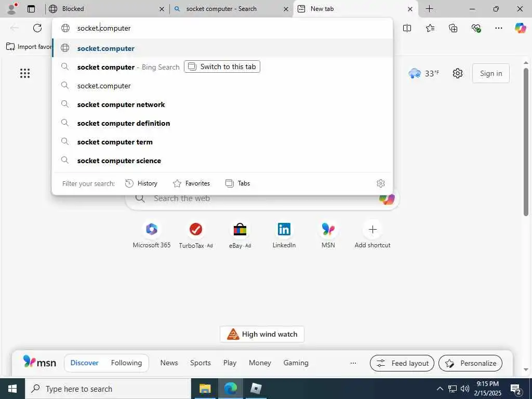Image resolution: width=532 pixels, height=399 pixels.
Task: Pick the socket computer science suggestion
Action: [x=222, y=161]
